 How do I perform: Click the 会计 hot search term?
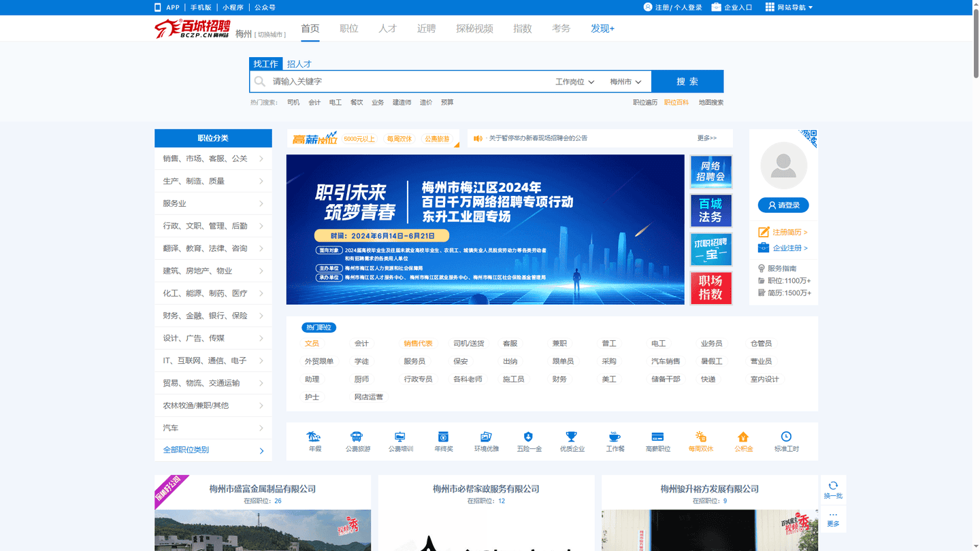tap(314, 103)
